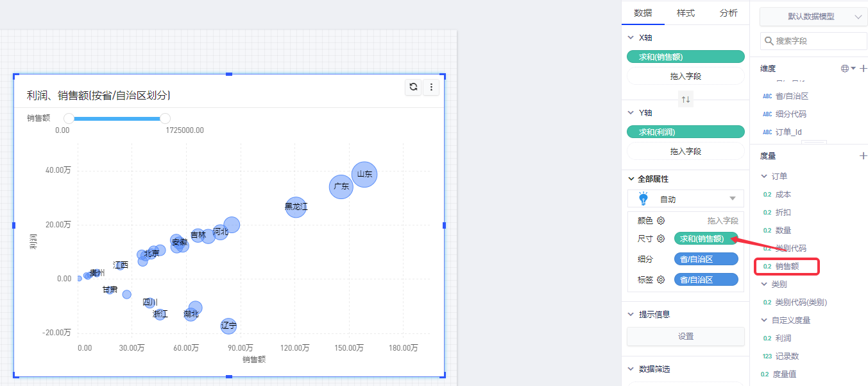Click the chart refresh icon

click(x=414, y=87)
